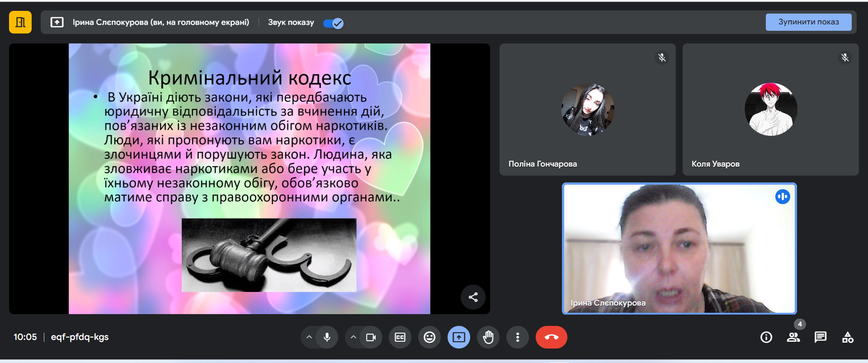Screen dimensions: 868x363
Task: Show the participants list
Action: [793, 337]
